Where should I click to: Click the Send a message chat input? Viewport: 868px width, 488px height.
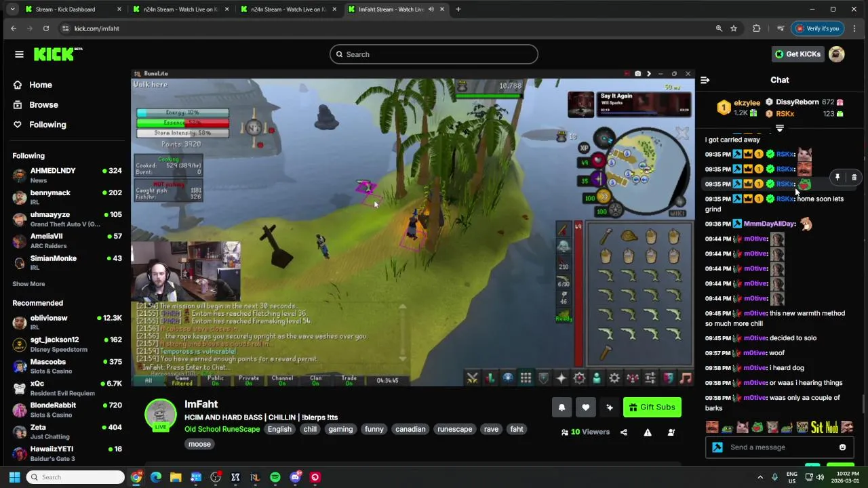coord(780,447)
